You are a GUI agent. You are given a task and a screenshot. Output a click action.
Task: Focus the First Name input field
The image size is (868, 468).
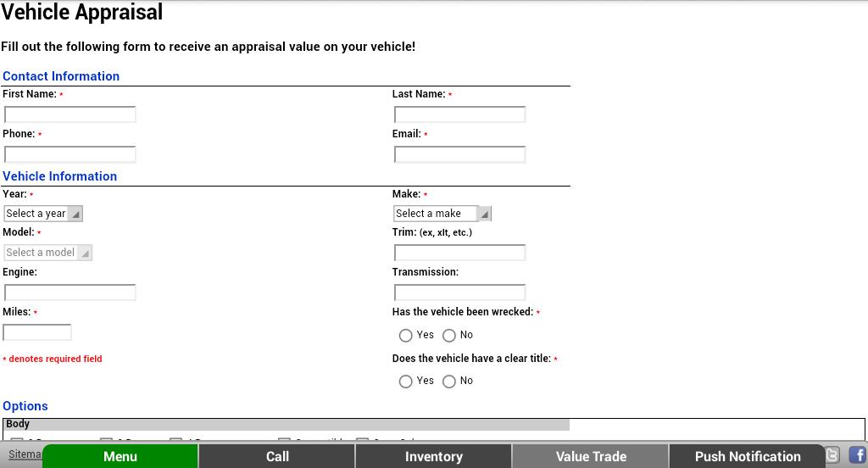pyautogui.click(x=70, y=114)
